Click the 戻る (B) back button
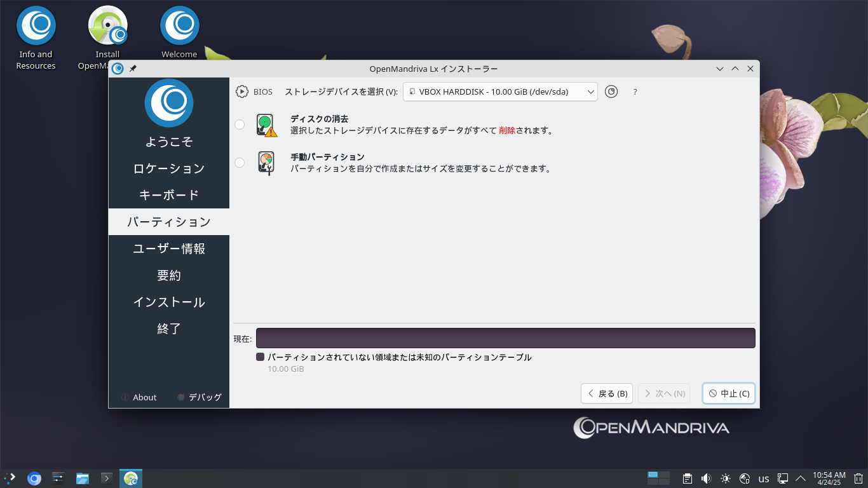This screenshot has width=868, height=488. click(x=607, y=393)
